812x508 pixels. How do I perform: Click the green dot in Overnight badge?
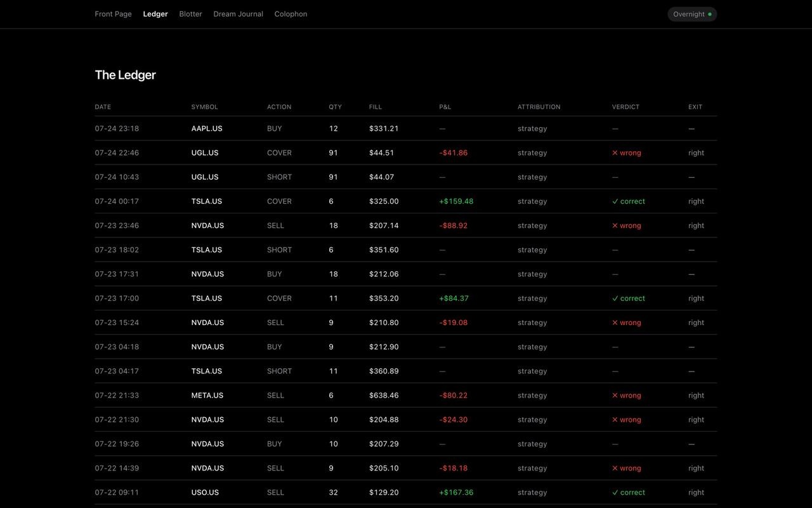(710, 14)
